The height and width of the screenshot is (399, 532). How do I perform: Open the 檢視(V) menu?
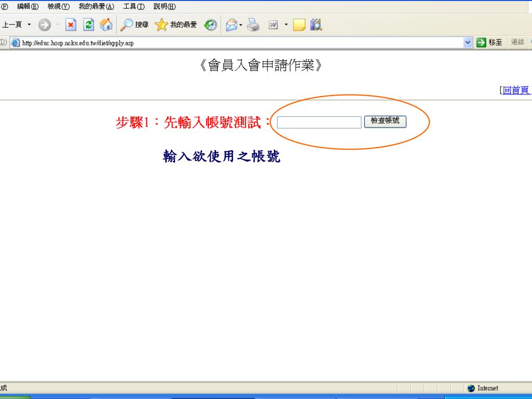[x=58, y=6]
